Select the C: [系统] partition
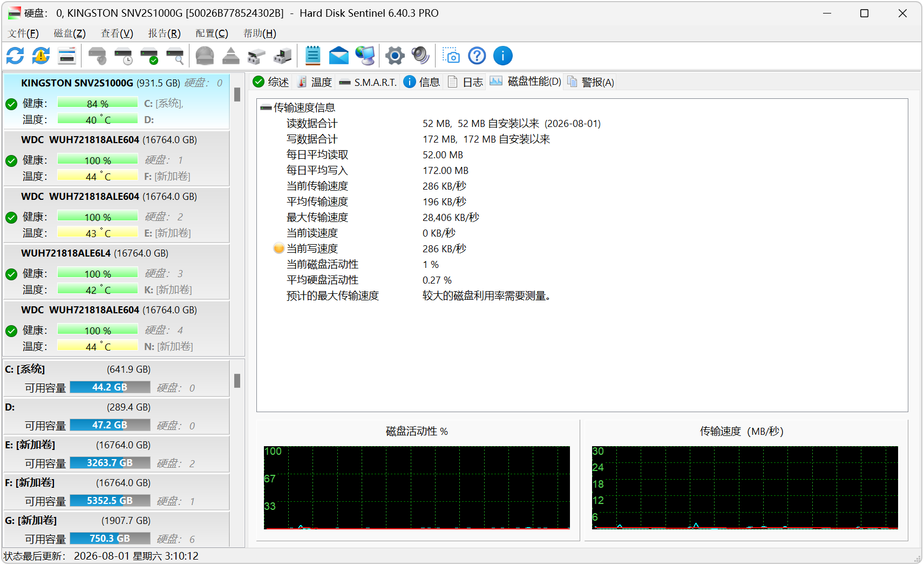The height and width of the screenshot is (565, 924). [117, 378]
